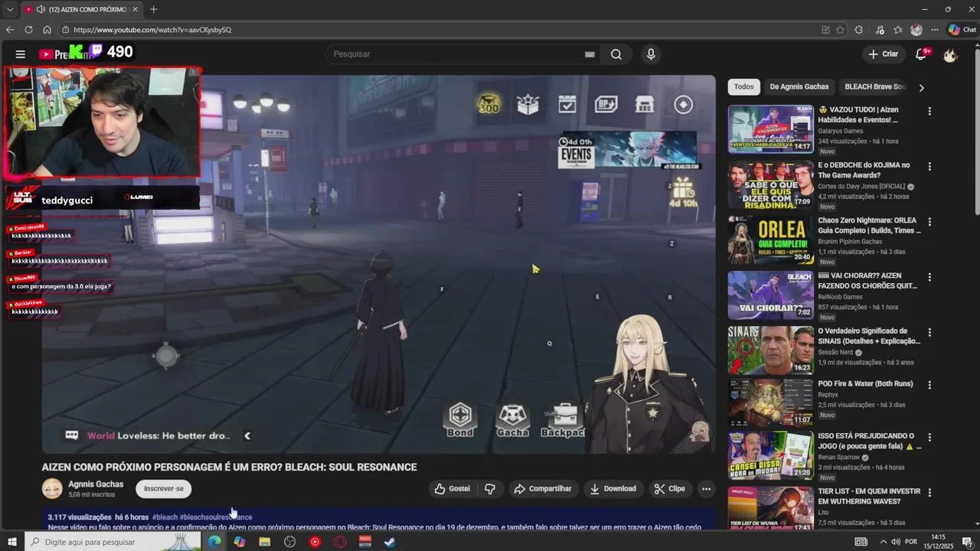Click Bond icon in game video
The width and height of the screenshot is (980, 551).
[x=459, y=419]
